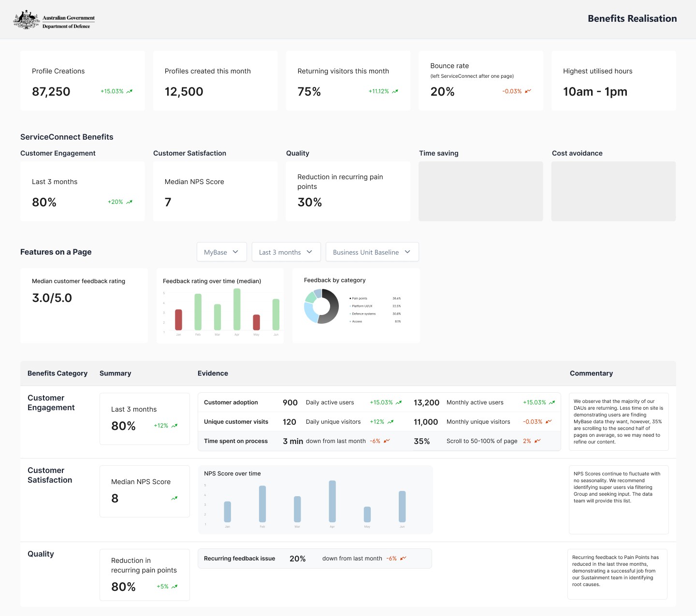
Task: Click the Median NPS Score value 7
Action: pos(168,202)
